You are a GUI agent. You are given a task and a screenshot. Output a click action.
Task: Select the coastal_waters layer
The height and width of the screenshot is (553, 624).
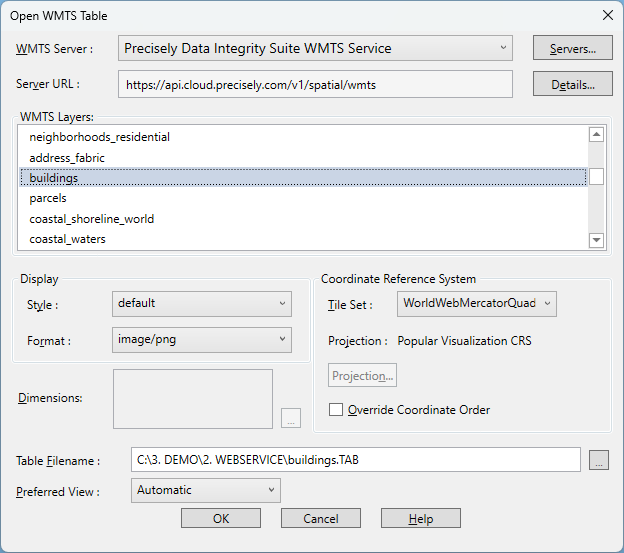(x=67, y=239)
